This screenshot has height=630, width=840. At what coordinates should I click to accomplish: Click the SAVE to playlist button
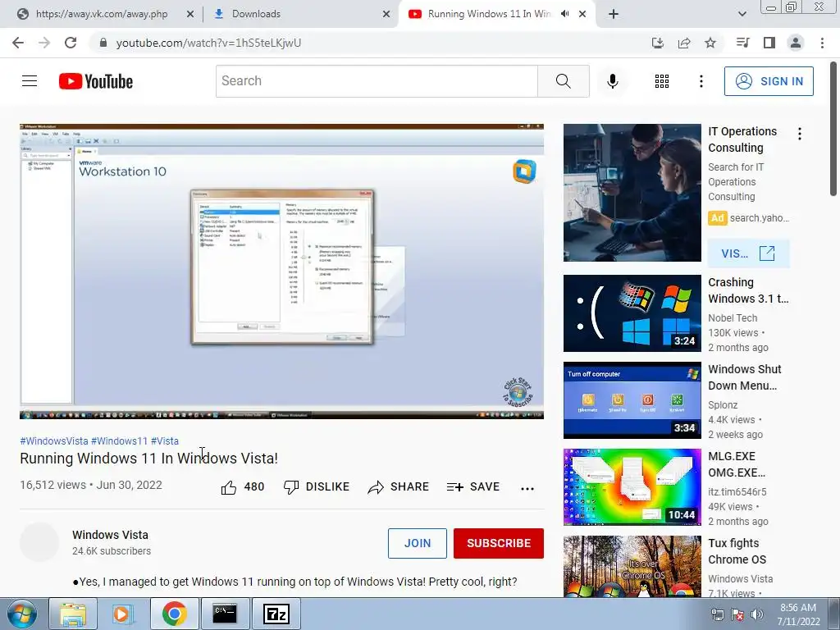pos(473,487)
